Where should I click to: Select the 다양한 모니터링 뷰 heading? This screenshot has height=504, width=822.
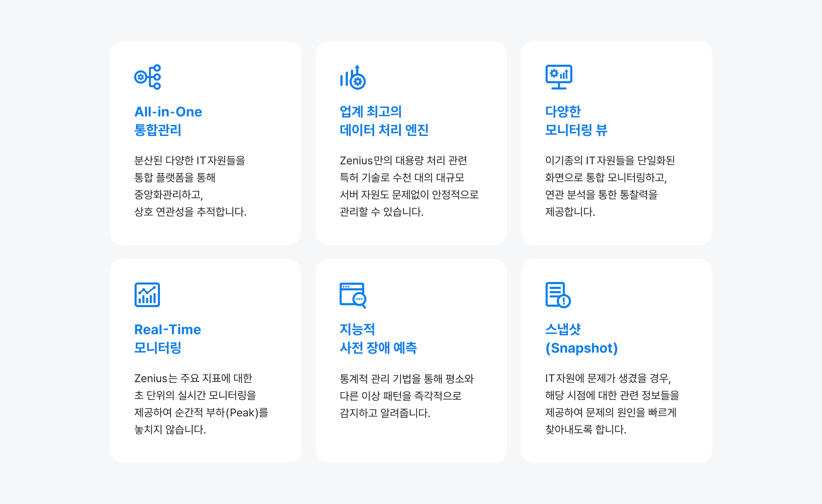(x=576, y=121)
